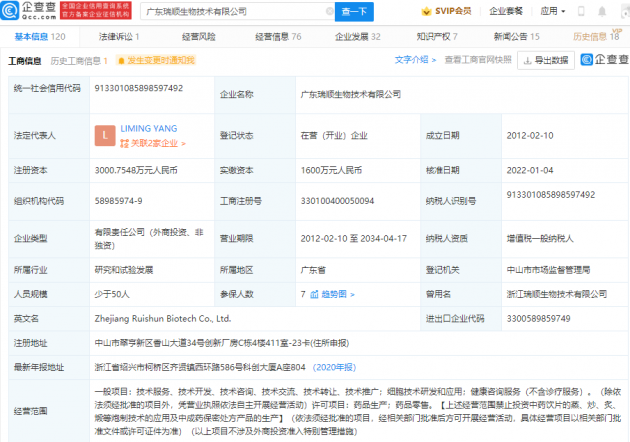
Task: Open the (2020年报) annual report link
Action: tap(334, 367)
